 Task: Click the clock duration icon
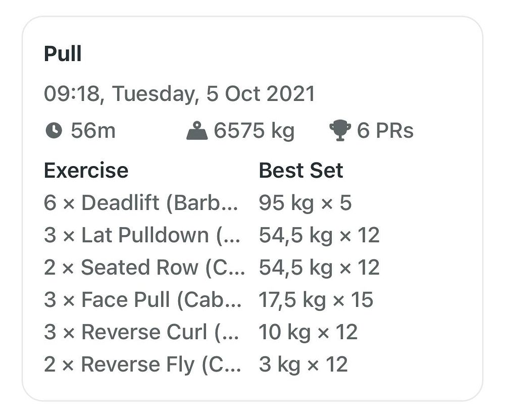coord(54,131)
